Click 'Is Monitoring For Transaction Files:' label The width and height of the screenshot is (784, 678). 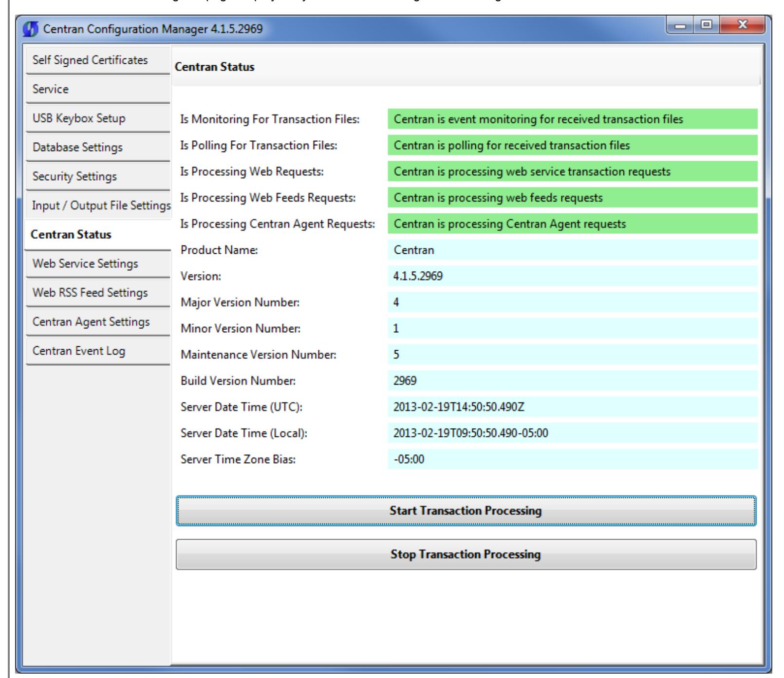[270, 119]
